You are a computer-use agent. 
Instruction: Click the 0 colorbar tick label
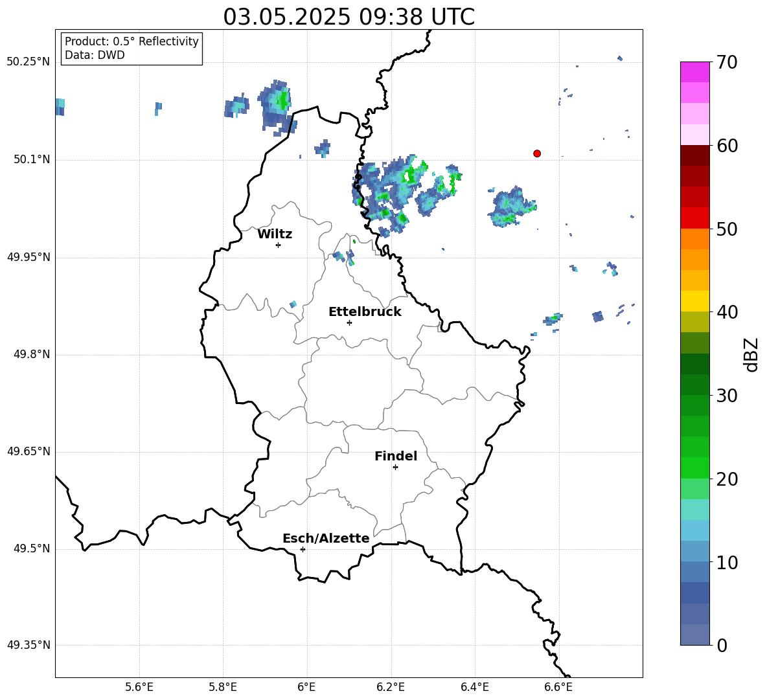pyautogui.click(x=722, y=645)
